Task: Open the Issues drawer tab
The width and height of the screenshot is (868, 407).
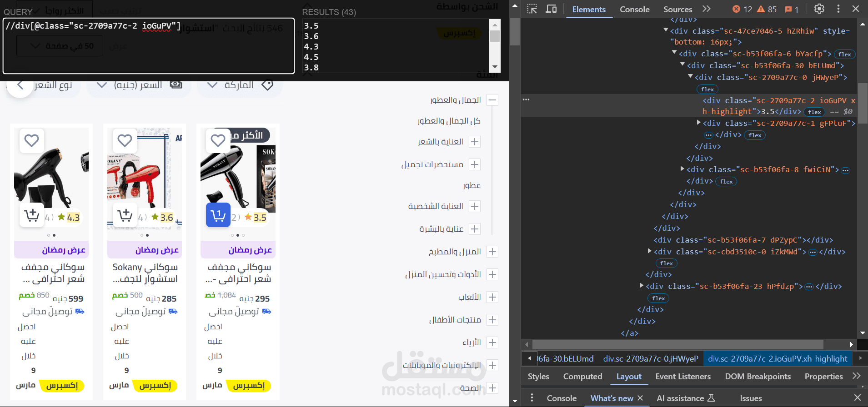Action: click(751, 398)
